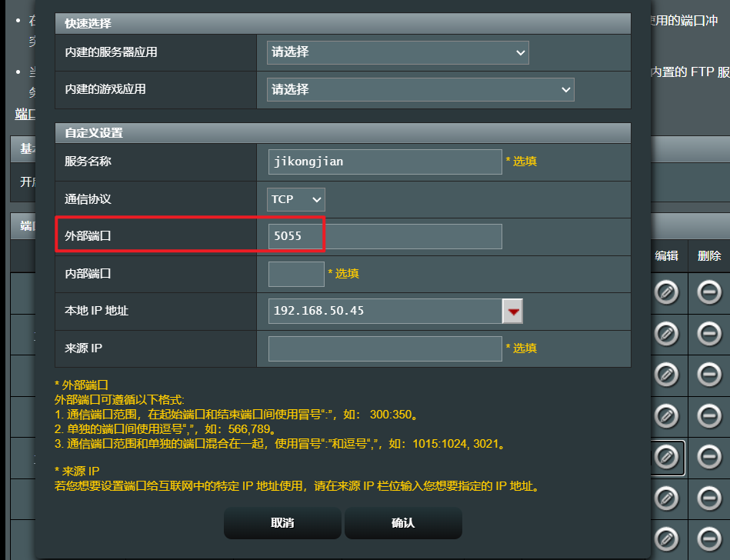This screenshot has height=560, width=730.
Task: Click the highlighted edit pencil icon in fifth row
Action: click(666, 457)
